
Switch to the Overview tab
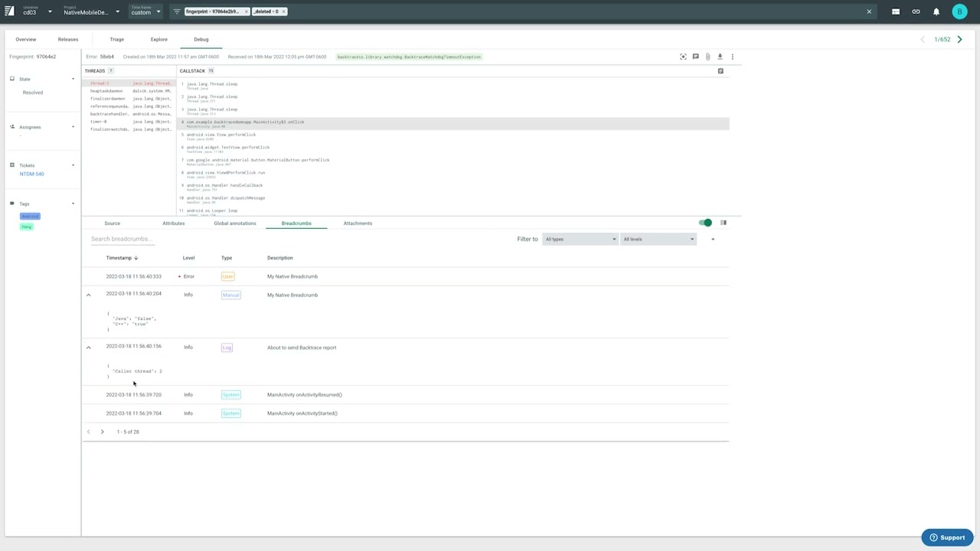(x=25, y=39)
